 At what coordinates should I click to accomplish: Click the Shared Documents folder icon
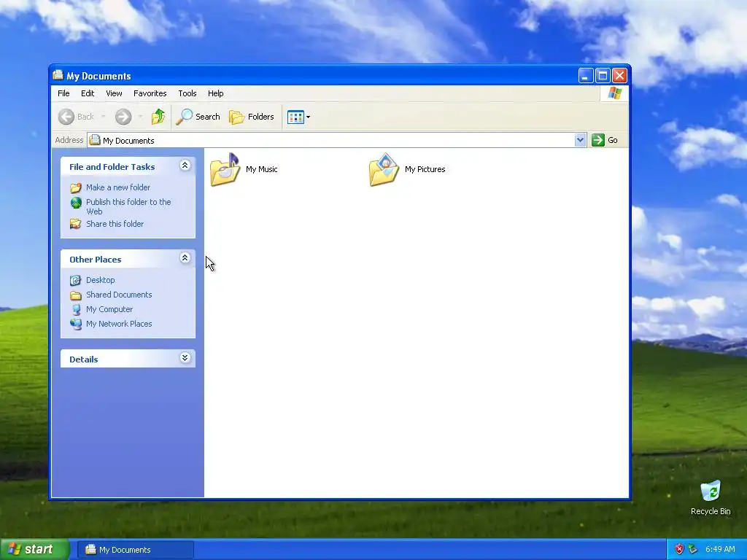click(76, 295)
